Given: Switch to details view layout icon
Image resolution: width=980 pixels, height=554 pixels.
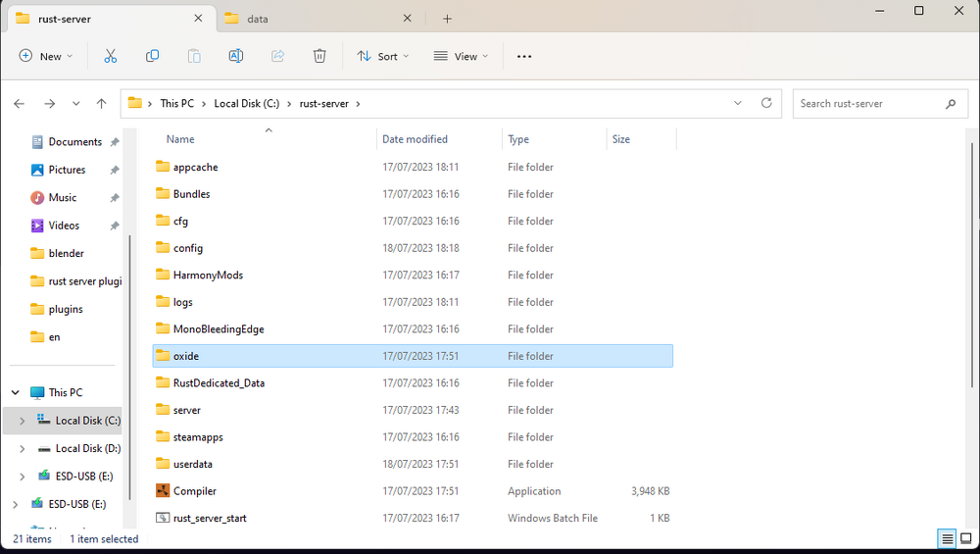Looking at the screenshot, I should (948, 538).
